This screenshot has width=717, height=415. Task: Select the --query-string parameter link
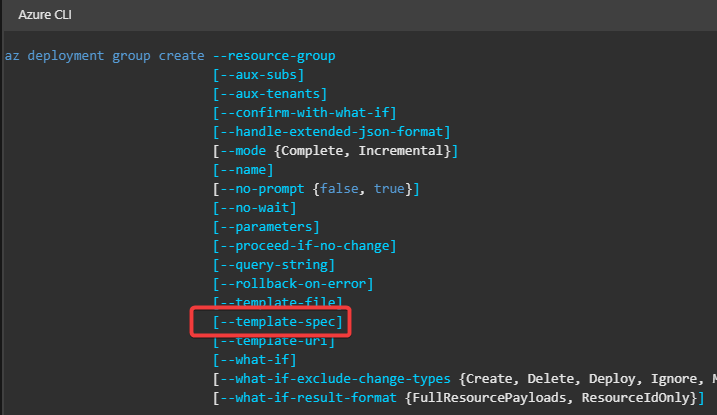click(274, 265)
